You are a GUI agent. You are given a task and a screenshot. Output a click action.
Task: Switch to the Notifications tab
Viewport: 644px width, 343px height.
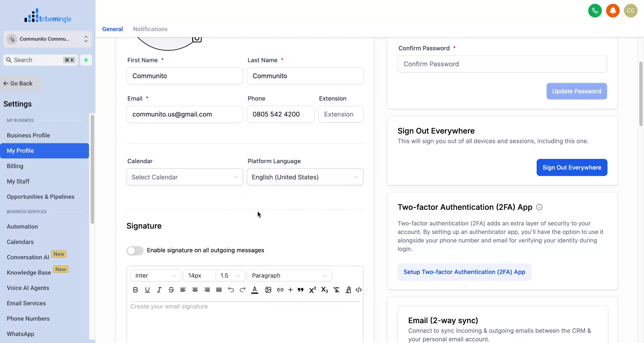tap(150, 29)
